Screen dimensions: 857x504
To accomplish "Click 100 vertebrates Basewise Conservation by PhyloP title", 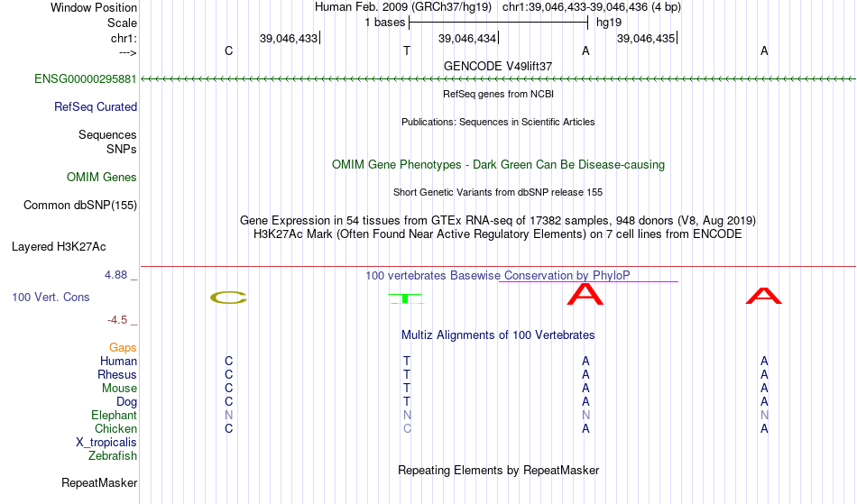I will tap(498, 276).
